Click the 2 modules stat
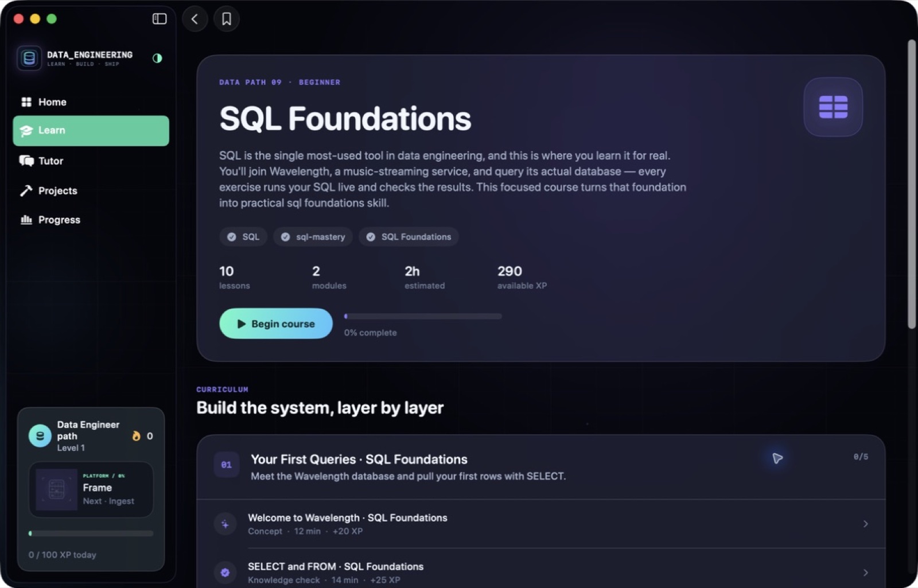 (329, 277)
